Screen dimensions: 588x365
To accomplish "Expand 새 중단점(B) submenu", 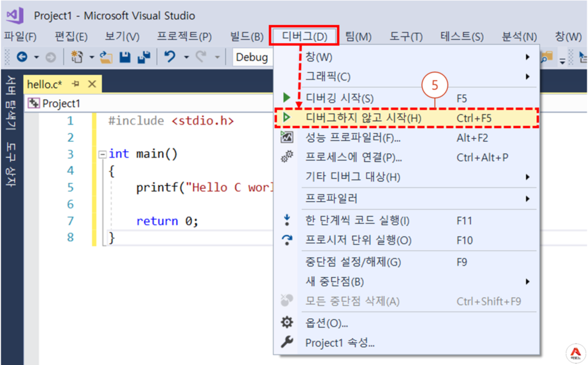I will (x=407, y=282).
